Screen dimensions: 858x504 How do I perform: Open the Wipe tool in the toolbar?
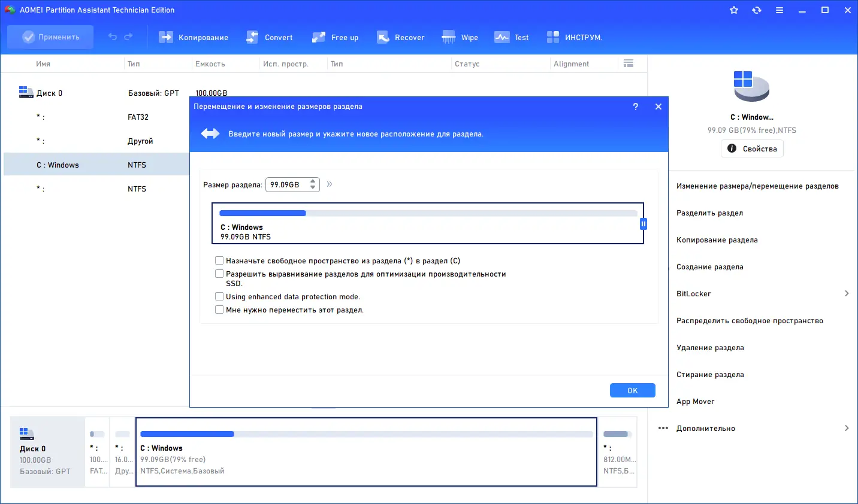[460, 37]
